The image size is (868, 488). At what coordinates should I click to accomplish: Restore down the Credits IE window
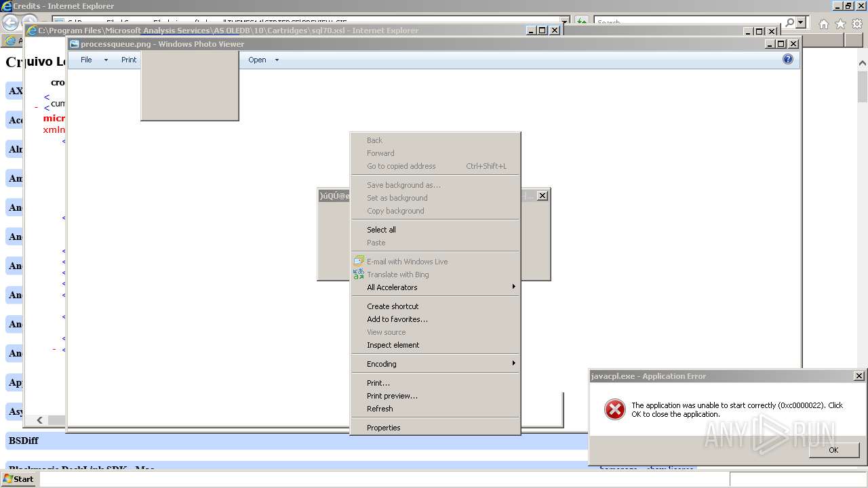point(848,6)
